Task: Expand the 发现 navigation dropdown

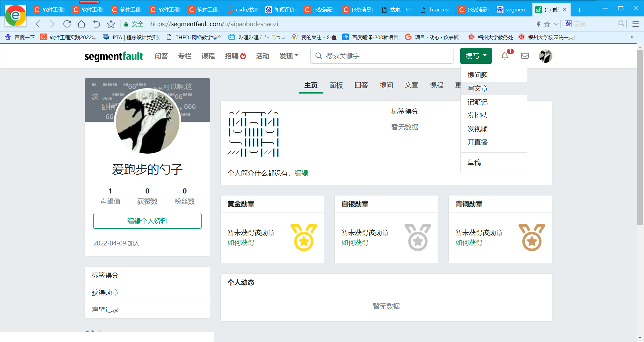Action: (x=289, y=56)
